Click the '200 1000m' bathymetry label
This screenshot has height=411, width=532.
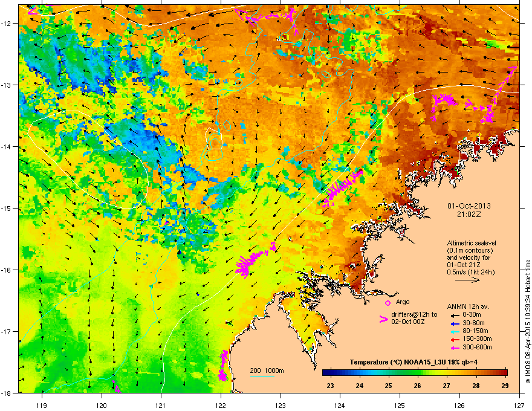pos(267,371)
